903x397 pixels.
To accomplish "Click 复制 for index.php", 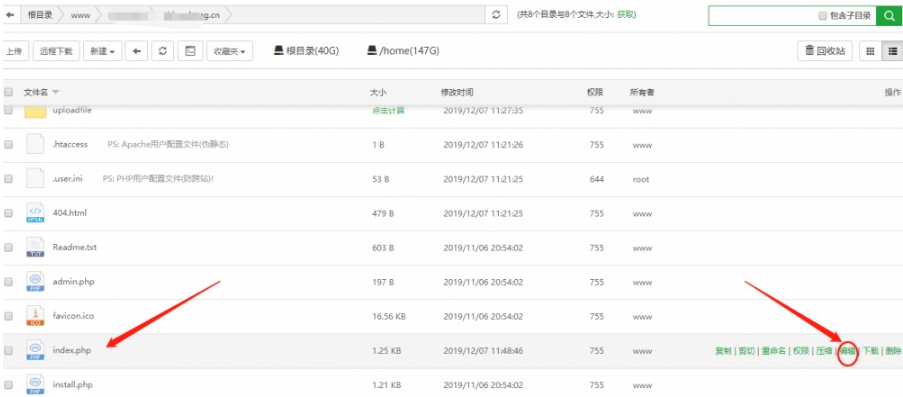I will pos(723,350).
